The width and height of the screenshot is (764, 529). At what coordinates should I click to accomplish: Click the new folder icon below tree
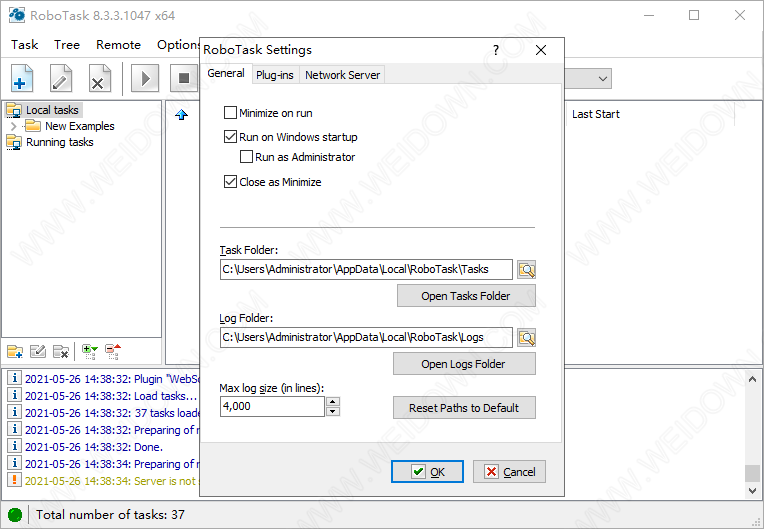pos(15,351)
